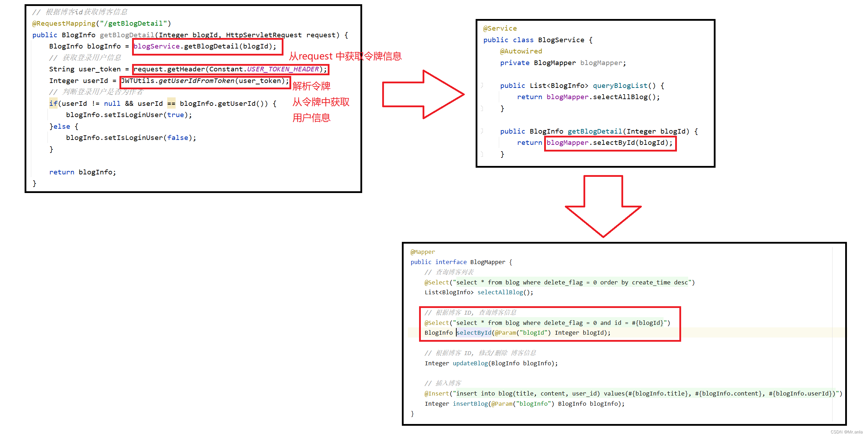Click 'public interface BlogMapper {' declaration
This screenshot has height=437, width=868.
[461, 262]
